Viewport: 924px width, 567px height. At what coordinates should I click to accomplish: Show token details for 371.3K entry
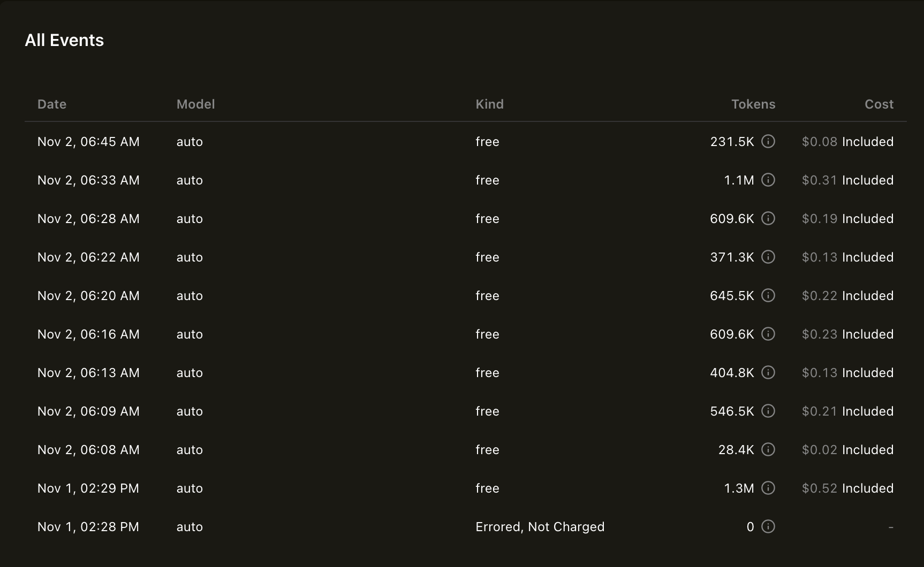tap(768, 257)
